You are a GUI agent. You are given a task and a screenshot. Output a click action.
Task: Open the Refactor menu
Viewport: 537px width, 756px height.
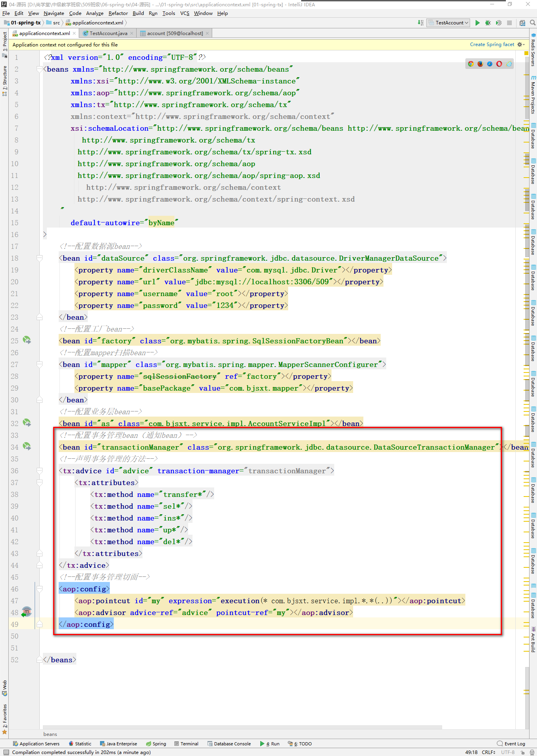118,13
